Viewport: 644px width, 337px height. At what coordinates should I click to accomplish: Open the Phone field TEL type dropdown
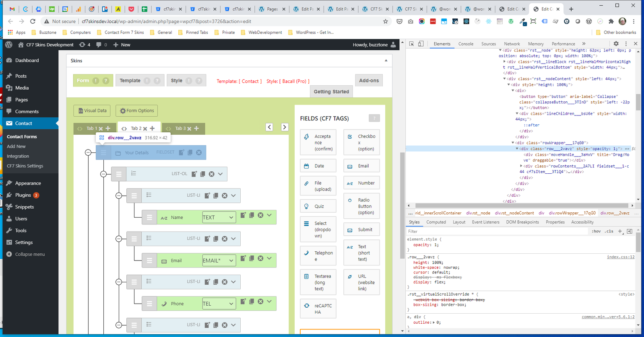coord(219,304)
